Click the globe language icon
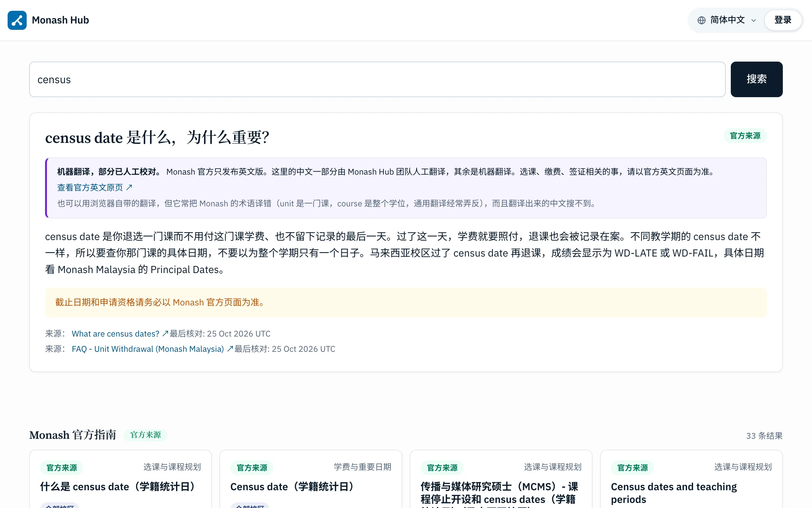This screenshot has width=812, height=508. click(x=701, y=20)
